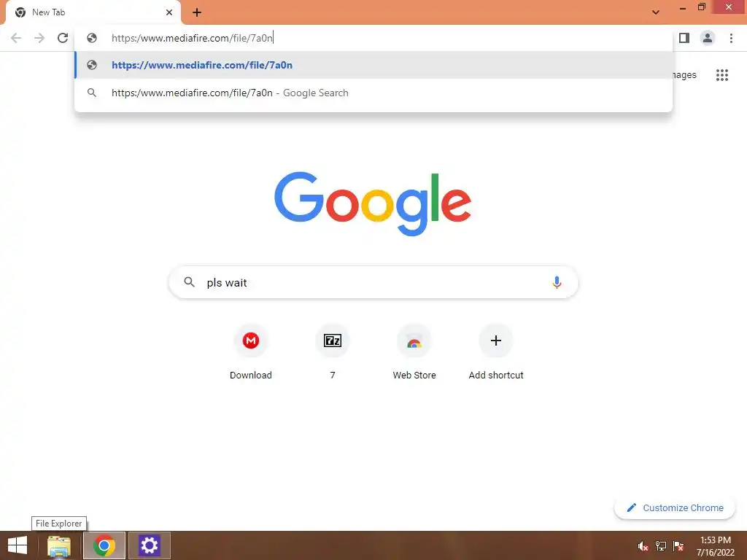Select the mediafire URL suggestion
Viewport: 747px width, 560px height.
click(373, 65)
